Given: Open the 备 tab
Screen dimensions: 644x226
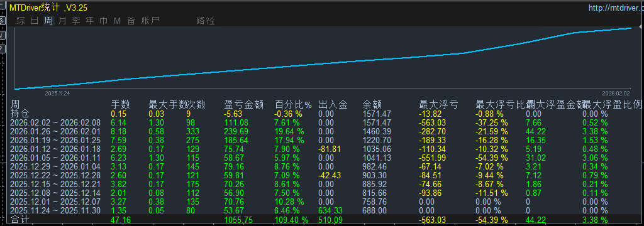Looking at the screenshot, I should point(131,21).
